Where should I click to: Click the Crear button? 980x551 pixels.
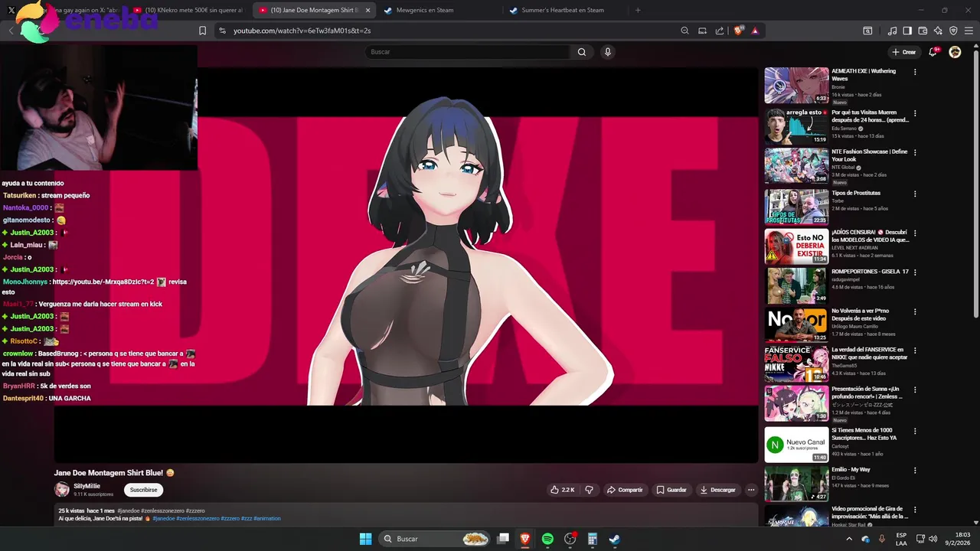pyautogui.click(x=904, y=52)
